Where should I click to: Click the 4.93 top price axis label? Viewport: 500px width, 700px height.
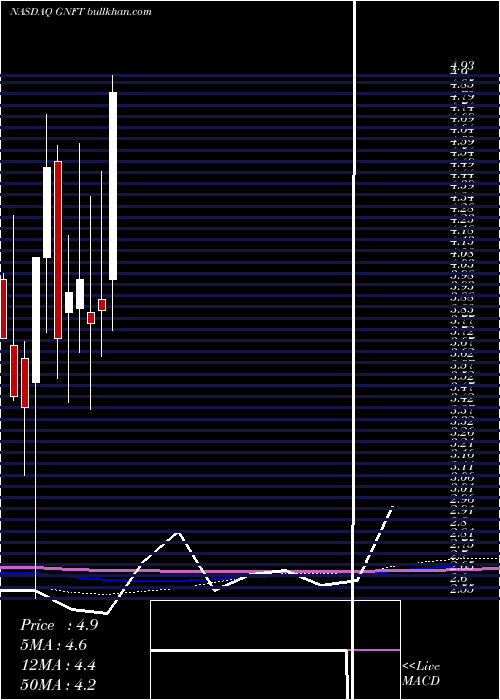462,66
